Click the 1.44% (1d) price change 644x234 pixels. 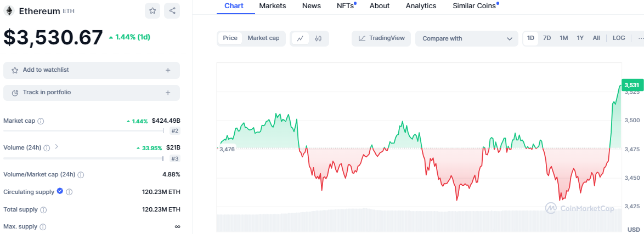[x=129, y=37]
